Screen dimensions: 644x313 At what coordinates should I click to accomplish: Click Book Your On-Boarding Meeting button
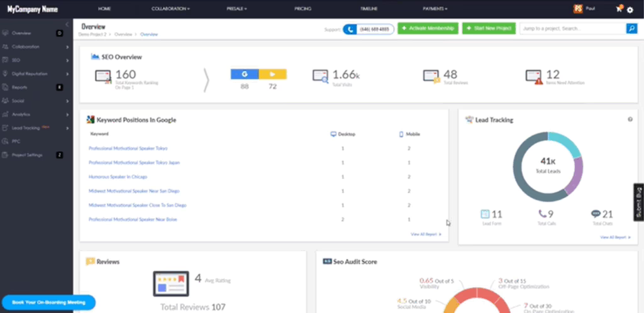[x=48, y=302]
